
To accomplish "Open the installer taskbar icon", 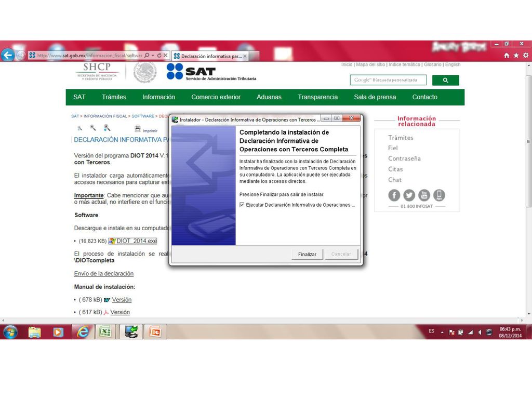I will click(x=130, y=332).
